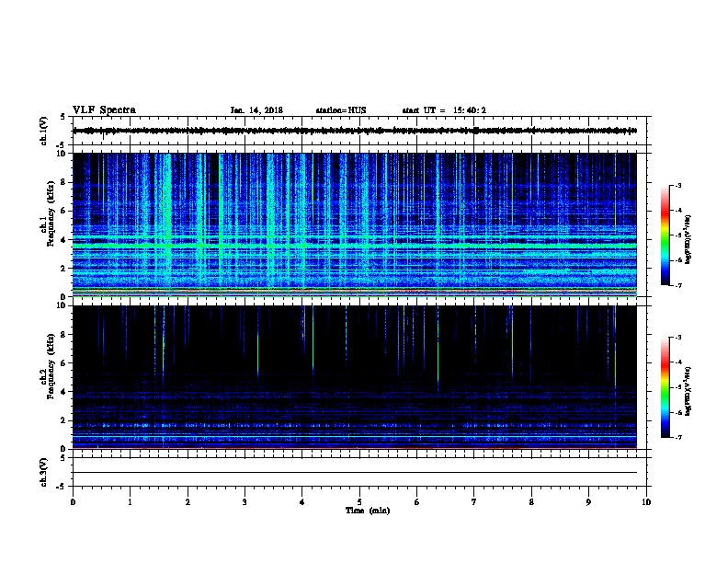The width and height of the screenshot is (728, 563).
Task: Click time axis tick label "1"
Action: 130,502
